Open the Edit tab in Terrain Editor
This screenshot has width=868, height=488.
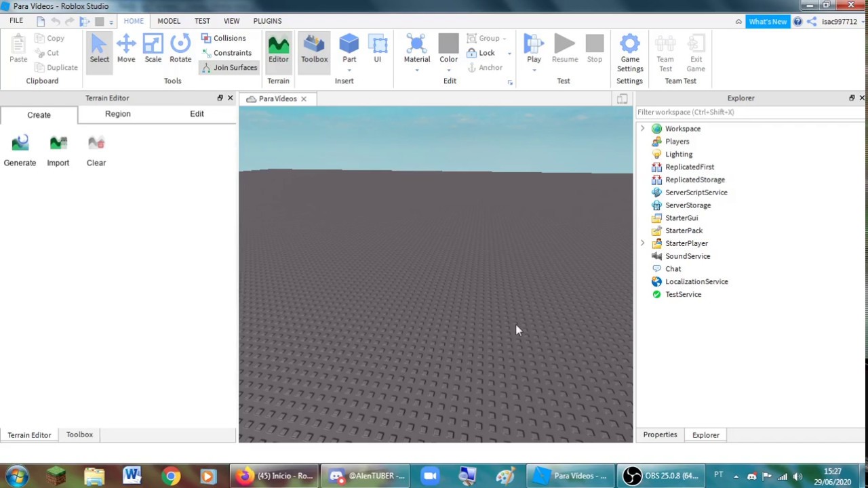tap(197, 114)
